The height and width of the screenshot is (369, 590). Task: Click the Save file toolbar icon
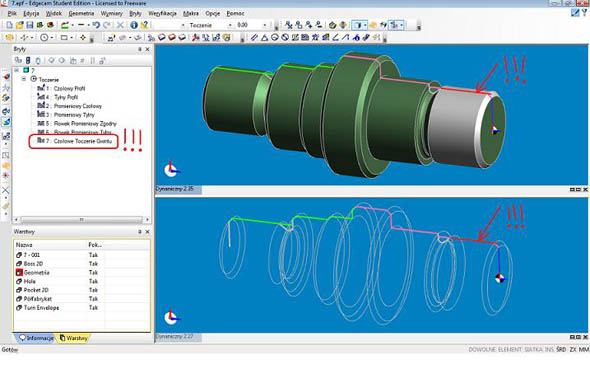[29, 25]
